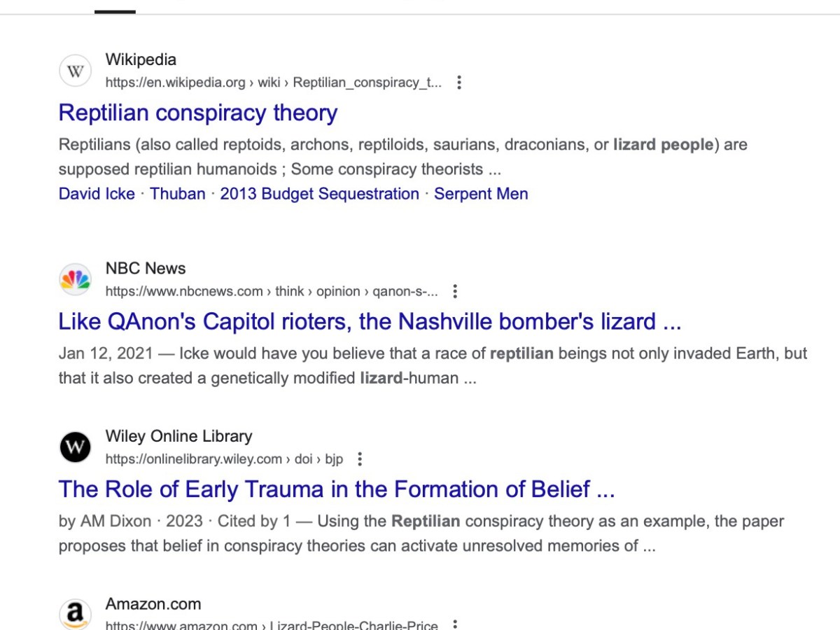Open the three-dot menu on the Wiley result
The height and width of the screenshot is (630, 840).
359,459
